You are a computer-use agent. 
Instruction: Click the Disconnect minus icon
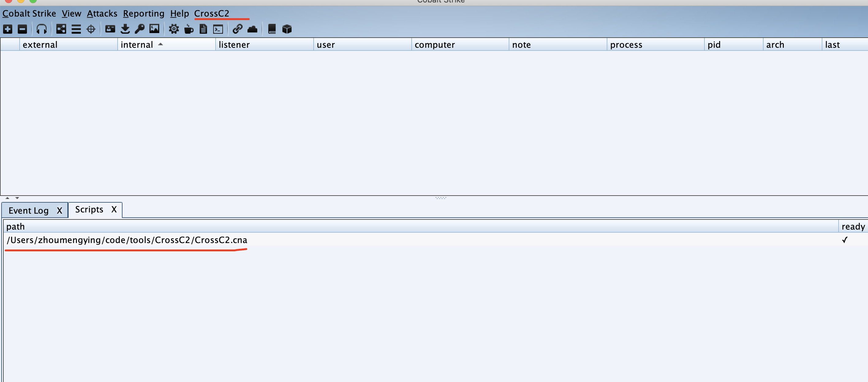(x=22, y=29)
